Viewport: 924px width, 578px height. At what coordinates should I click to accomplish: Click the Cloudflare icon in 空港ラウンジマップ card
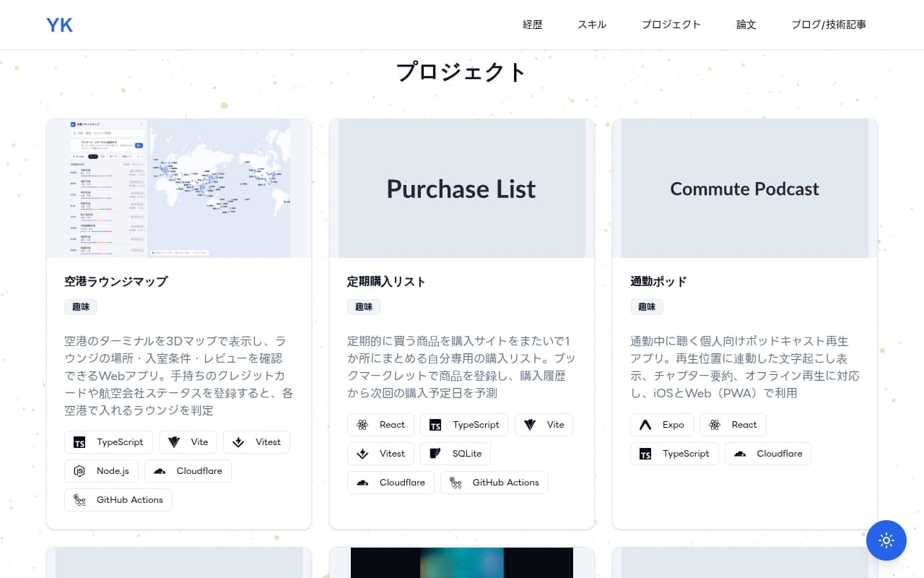160,471
